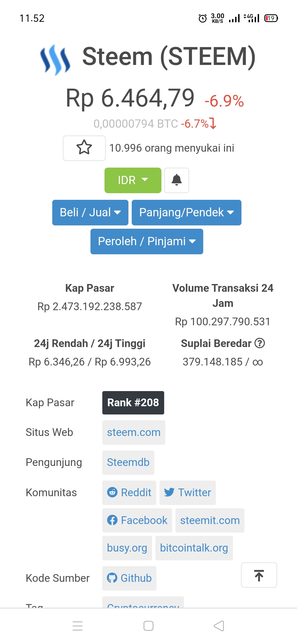Open the recent apps menu icon
Viewport: 297px width, 644px height.
(78, 626)
